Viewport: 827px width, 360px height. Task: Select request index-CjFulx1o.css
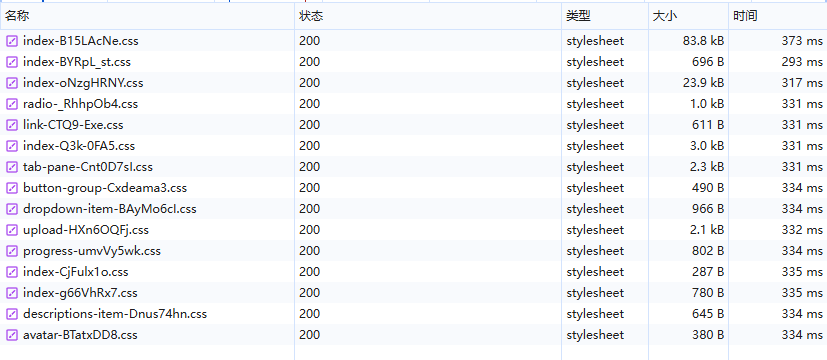[75, 273]
